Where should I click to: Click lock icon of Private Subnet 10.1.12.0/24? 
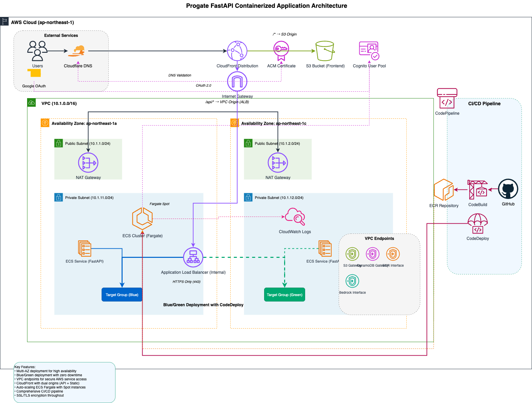(x=248, y=197)
